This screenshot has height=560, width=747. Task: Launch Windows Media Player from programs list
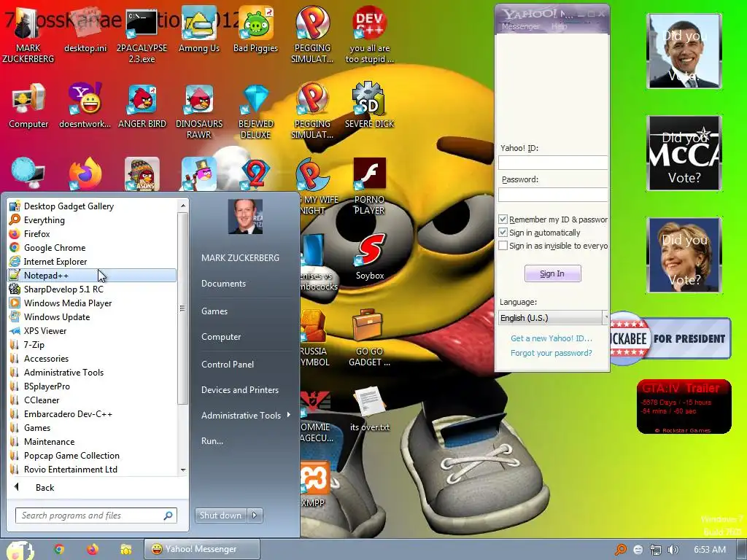93,303
